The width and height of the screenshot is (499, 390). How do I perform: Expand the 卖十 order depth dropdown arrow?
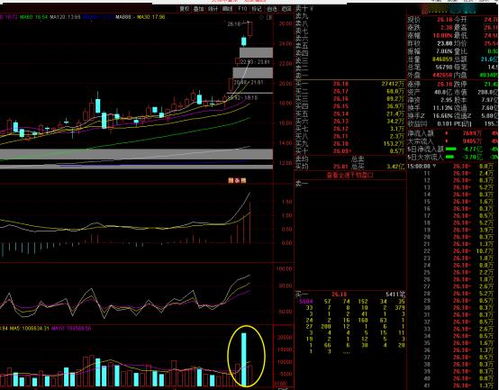(312, 9)
